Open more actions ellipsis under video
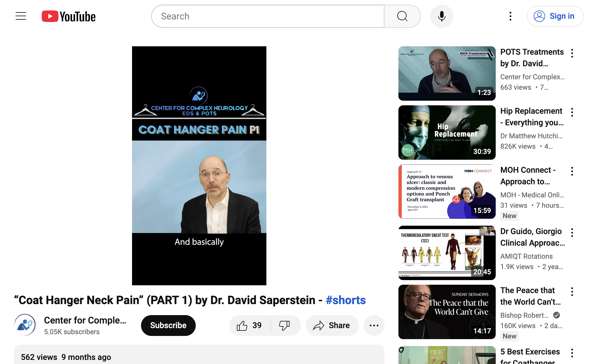 (x=374, y=326)
